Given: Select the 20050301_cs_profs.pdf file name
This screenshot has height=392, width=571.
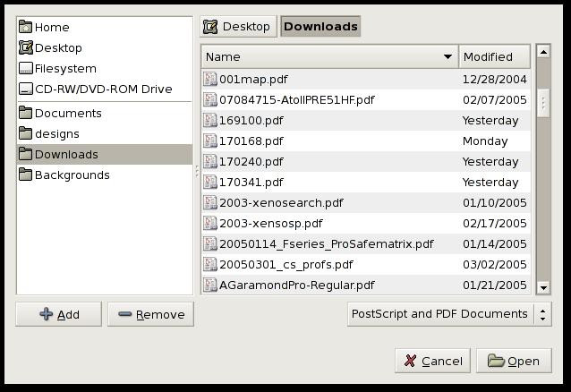Looking at the screenshot, I should pyautogui.click(x=286, y=265).
